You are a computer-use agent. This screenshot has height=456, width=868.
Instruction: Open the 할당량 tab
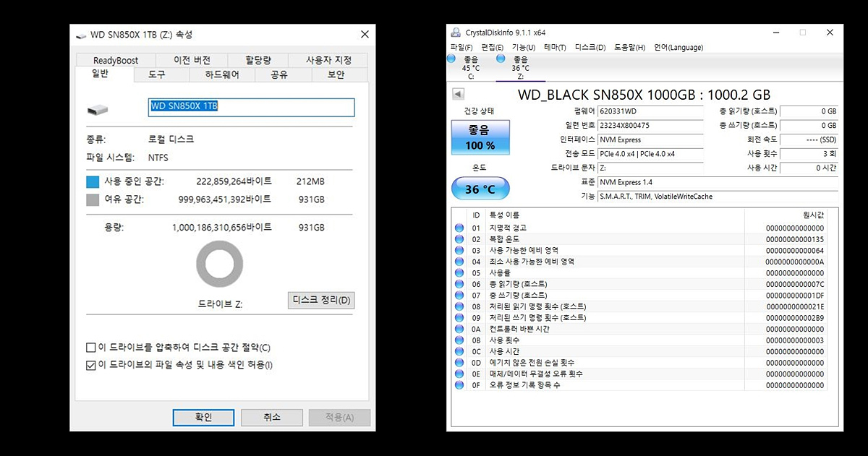coord(258,61)
